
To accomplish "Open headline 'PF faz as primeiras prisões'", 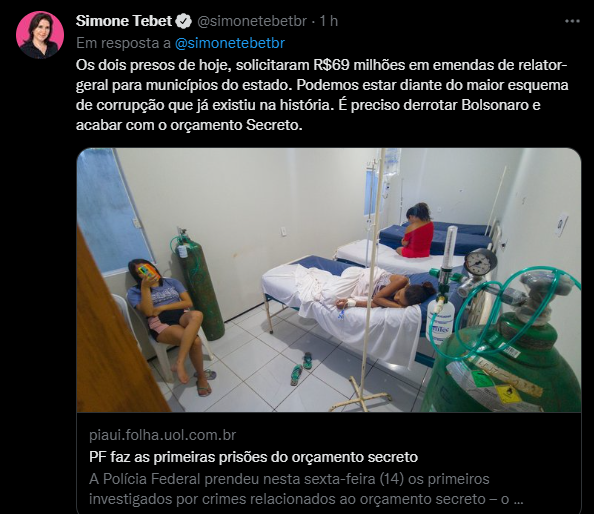I will [253, 457].
